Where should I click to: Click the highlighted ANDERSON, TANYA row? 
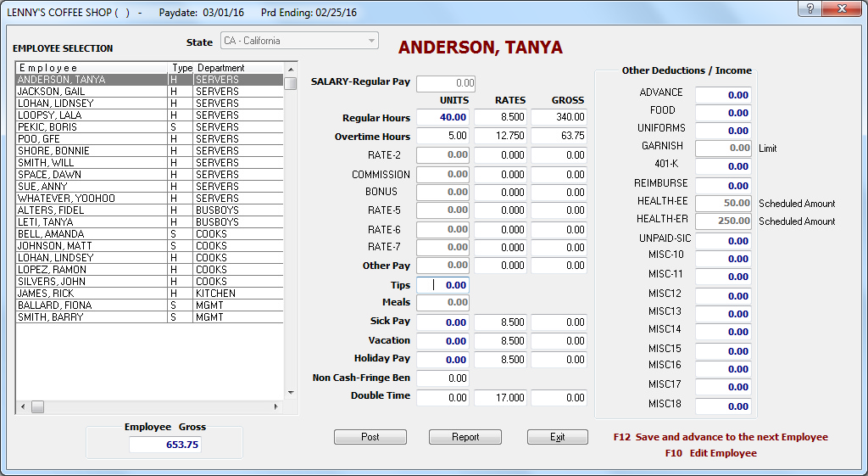tap(149, 80)
